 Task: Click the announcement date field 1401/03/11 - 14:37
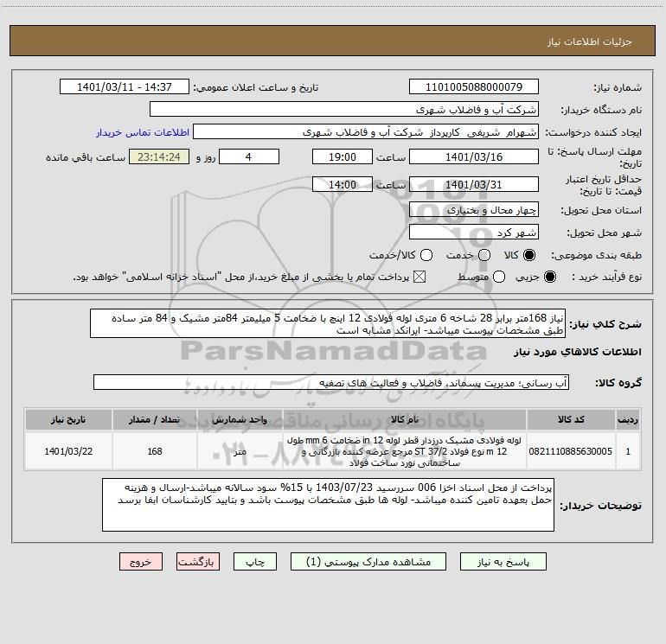pos(125,86)
